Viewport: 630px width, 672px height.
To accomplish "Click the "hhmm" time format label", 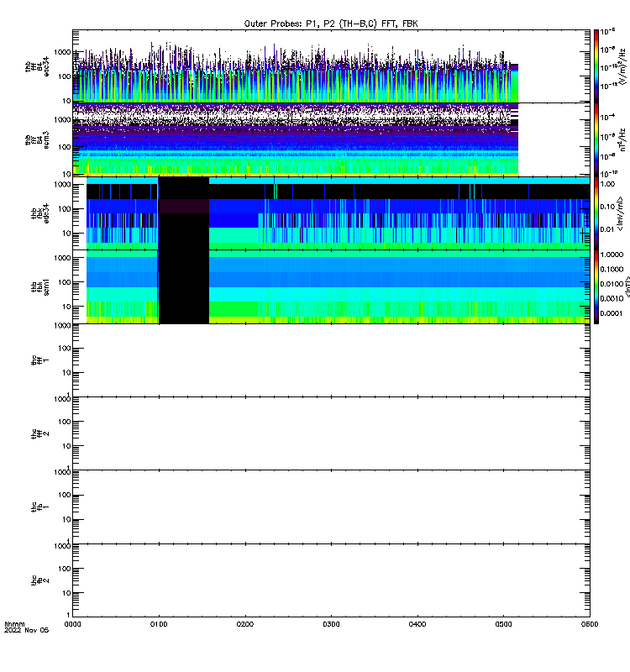I will pyautogui.click(x=14, y=624).
